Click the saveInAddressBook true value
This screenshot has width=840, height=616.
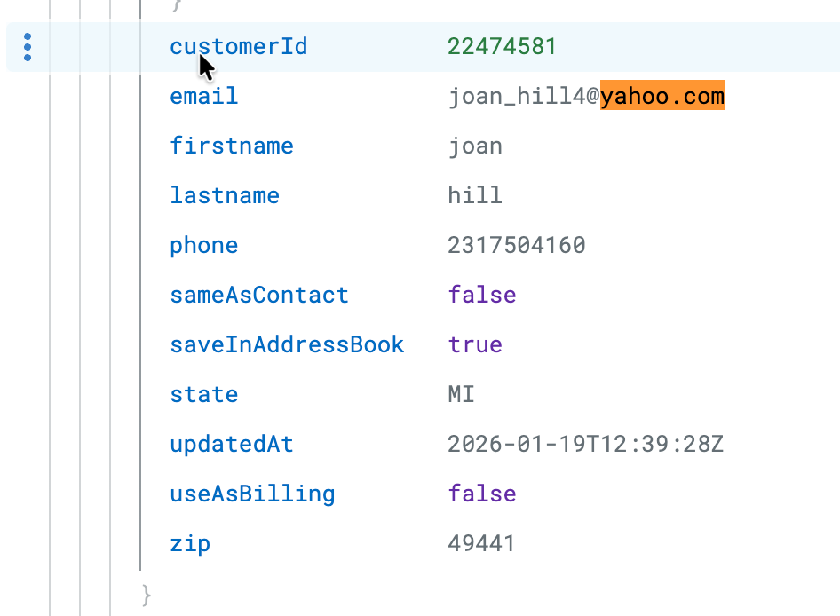coord(475,344)
